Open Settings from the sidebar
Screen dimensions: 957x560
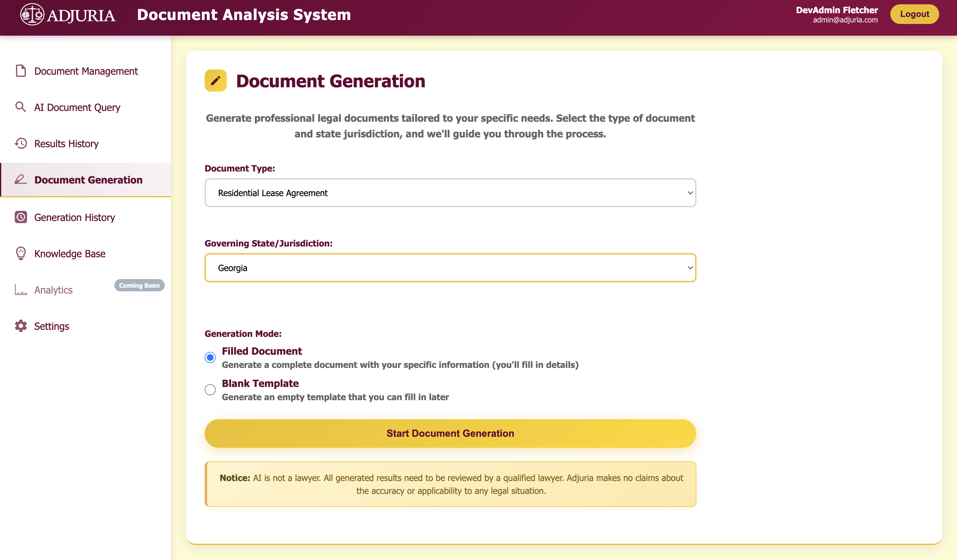[x=85, y=326]
